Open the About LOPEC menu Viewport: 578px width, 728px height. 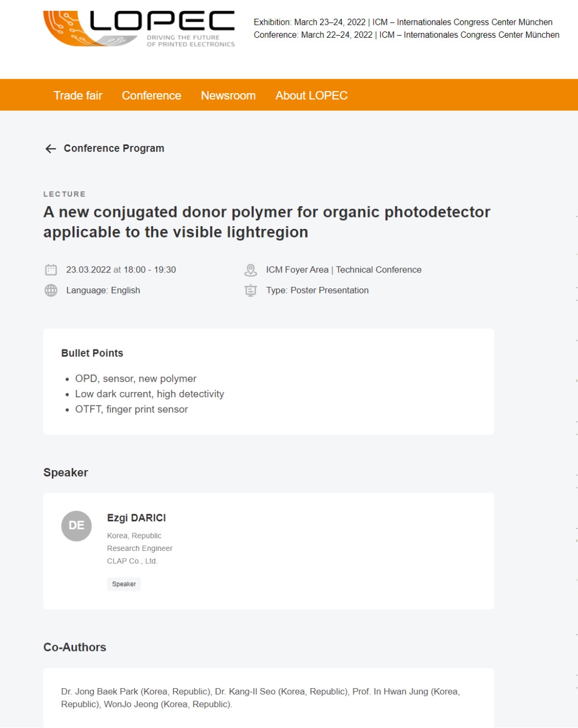311,96
